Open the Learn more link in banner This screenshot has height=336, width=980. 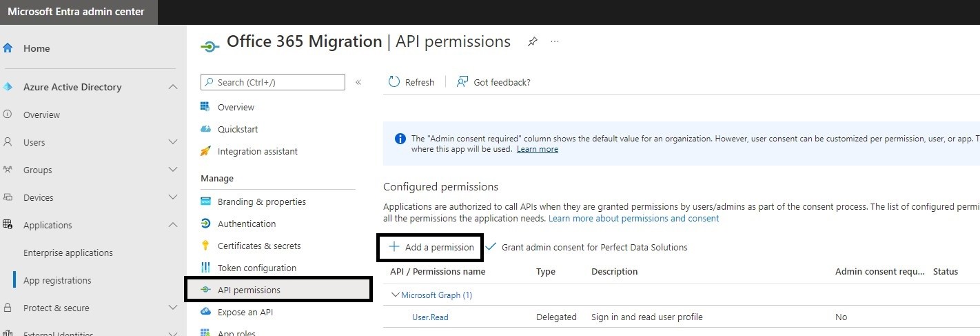click(538, 149)
